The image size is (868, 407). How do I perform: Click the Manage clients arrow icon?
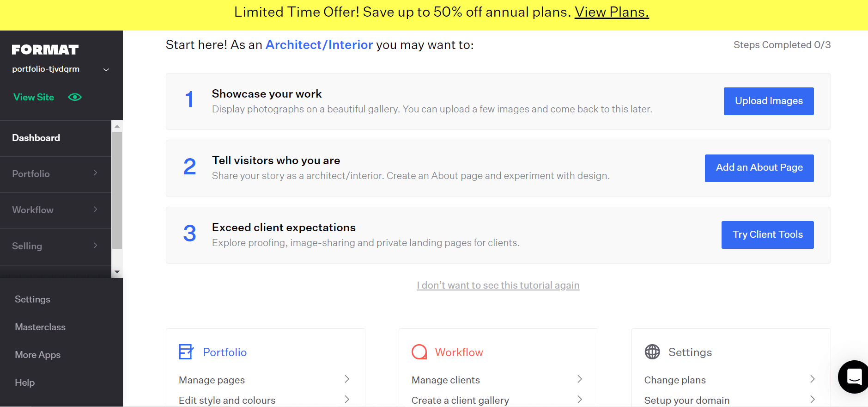pos(580,379)
